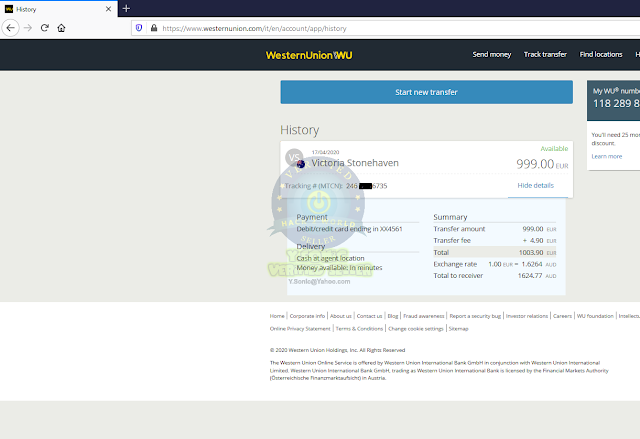This screenshot has width=640, height=439.
Task: Go back with the browser back arrow
Action: 11,28
